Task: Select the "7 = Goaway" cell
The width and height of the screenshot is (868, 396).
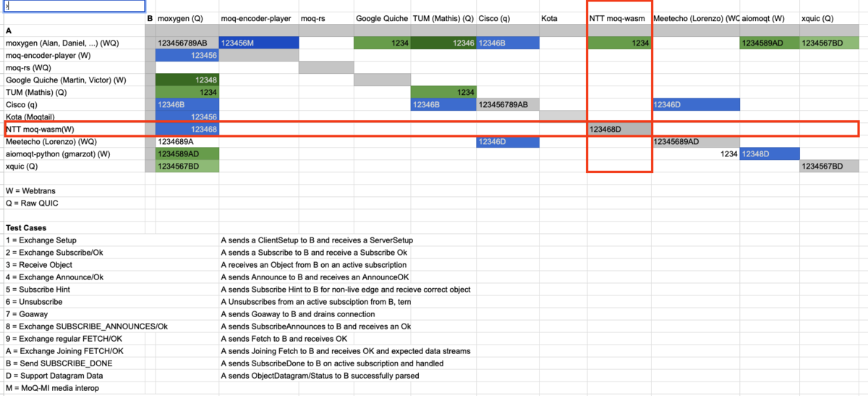Action: point(74,314)
